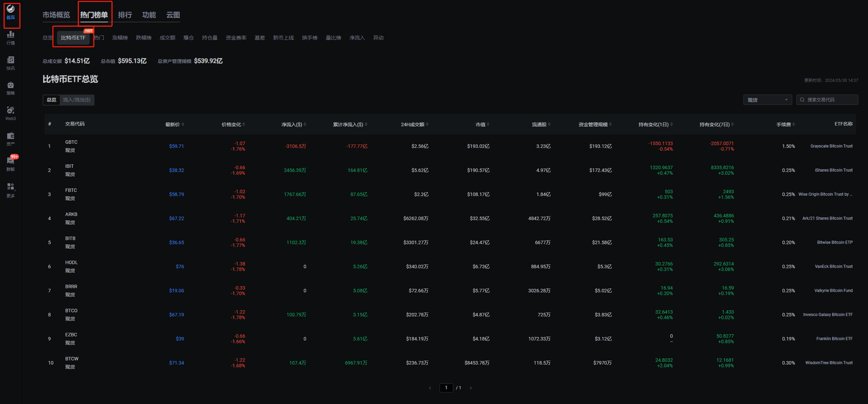Switch to 排行 tab

125,15
